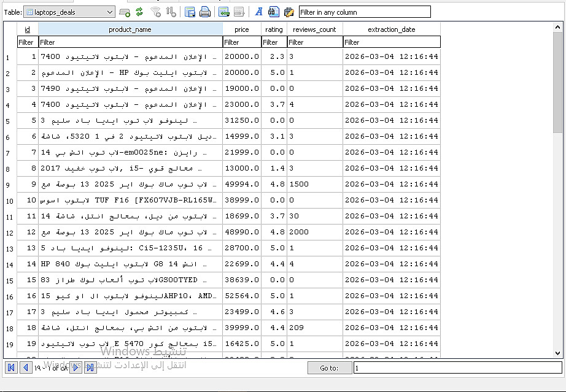566x392 pixels.
Task: Select price cell 14999.0
Action: [x=242, y=136]
